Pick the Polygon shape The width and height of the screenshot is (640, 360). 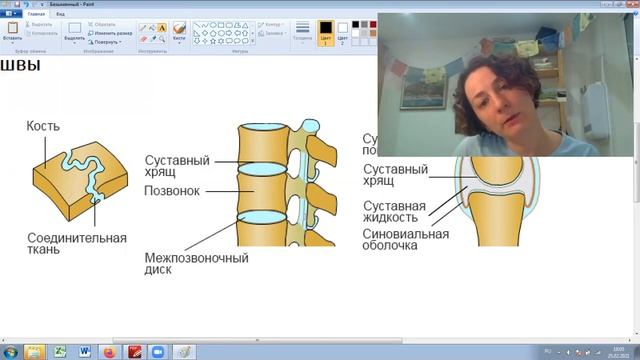(x=237, y=25)
